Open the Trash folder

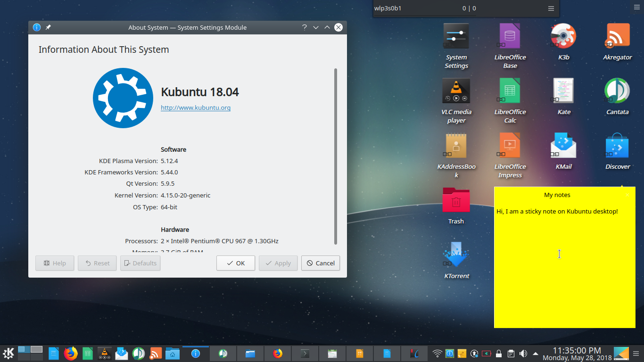point(456,200)
